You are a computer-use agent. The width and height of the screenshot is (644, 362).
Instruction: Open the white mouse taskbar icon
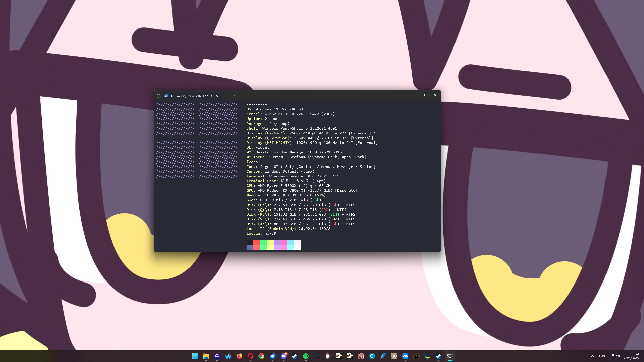tap(328, 356)
